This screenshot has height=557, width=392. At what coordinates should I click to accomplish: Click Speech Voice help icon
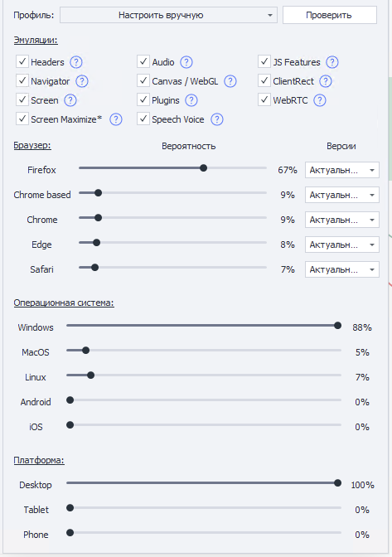point(217,119)
